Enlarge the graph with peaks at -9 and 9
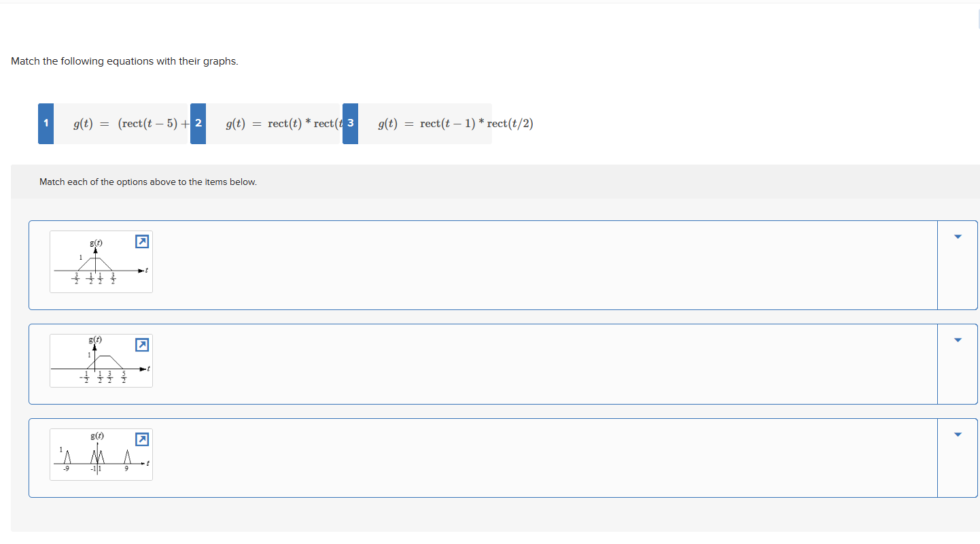Viewport: 980px width, 544px height. coord(141,440)
